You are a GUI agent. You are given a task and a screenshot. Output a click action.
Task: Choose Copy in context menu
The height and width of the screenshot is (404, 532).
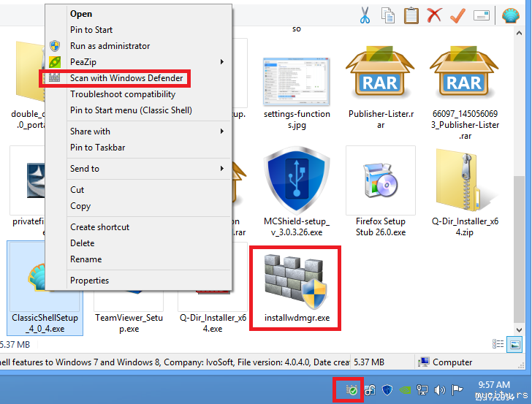click(139, 206)
